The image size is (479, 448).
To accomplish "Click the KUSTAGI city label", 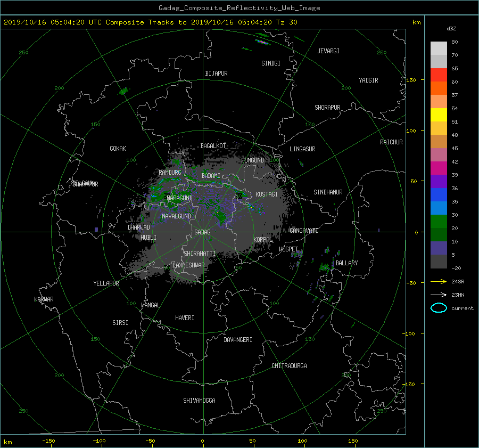I will pyautogui.click(x=267, y=194).
